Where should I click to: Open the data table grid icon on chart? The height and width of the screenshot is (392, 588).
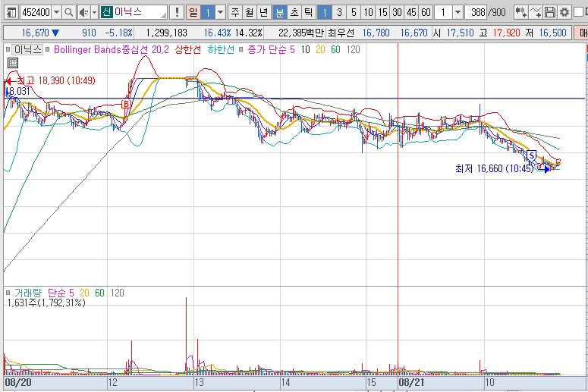pos(13,63)
